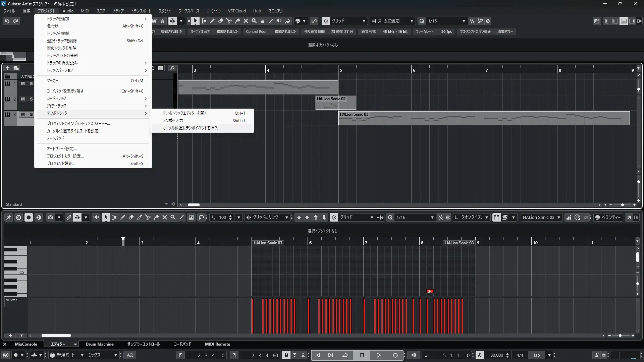The image size is (644, 362).
Task: Expand the HALion Sonic 03 part selector
Action: click(x=558, y=218)
